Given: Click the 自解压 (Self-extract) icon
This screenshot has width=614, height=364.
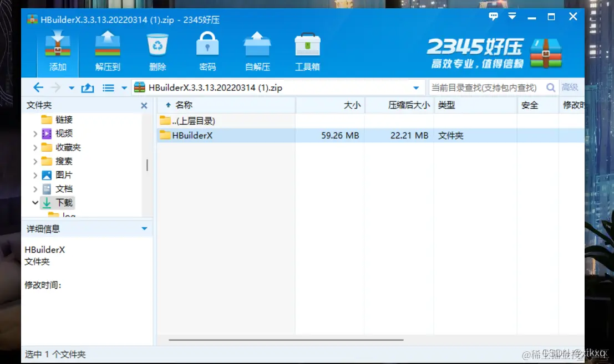Looking at the screenshot, I should pyautogui.click(x=257, y=51).
